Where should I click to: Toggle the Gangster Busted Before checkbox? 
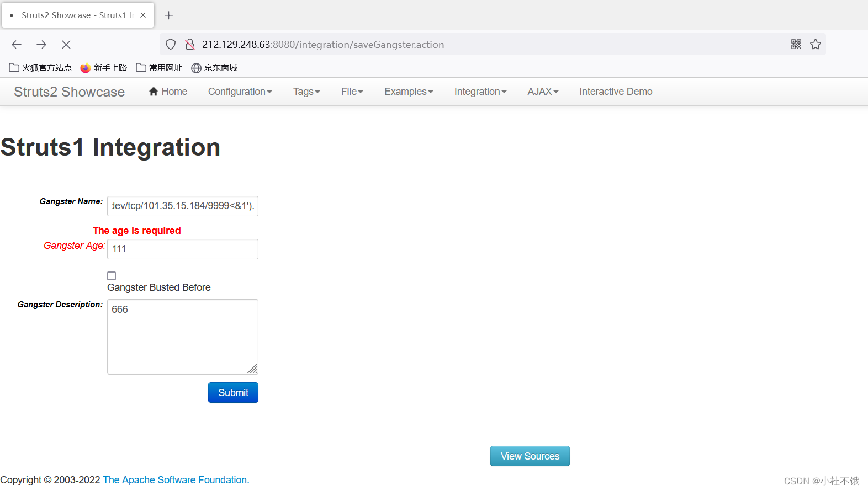tap(112, 276)
